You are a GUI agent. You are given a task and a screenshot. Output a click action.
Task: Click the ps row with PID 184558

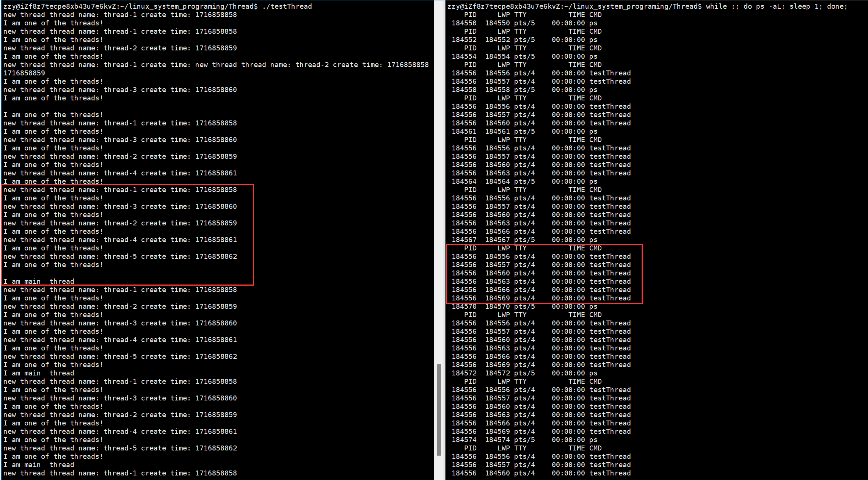(x=524, y=90)
